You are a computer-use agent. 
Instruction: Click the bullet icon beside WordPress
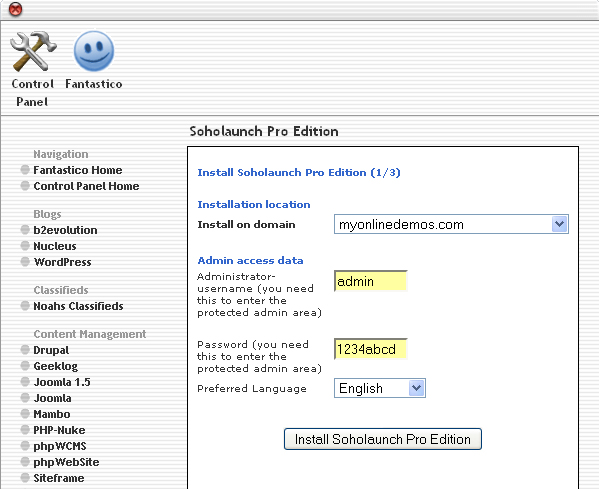coord(25,262)
